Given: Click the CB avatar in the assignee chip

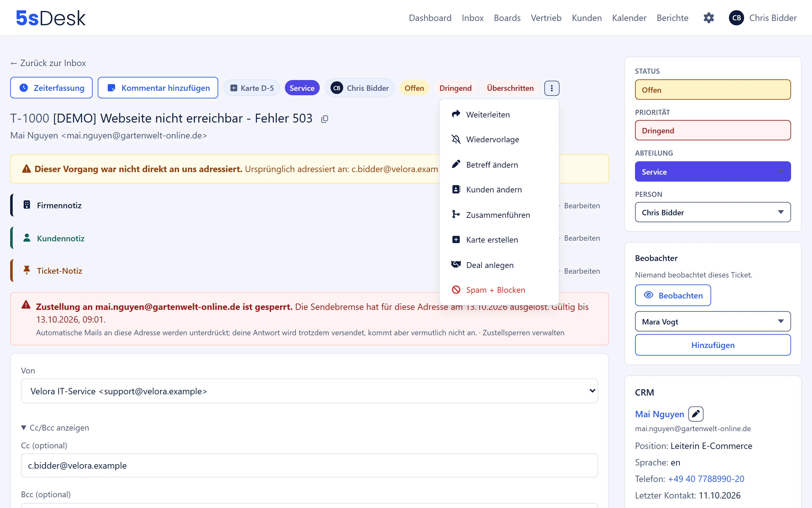Looking at the screenshot, I should pyautogui.click(x=337, y=88).
